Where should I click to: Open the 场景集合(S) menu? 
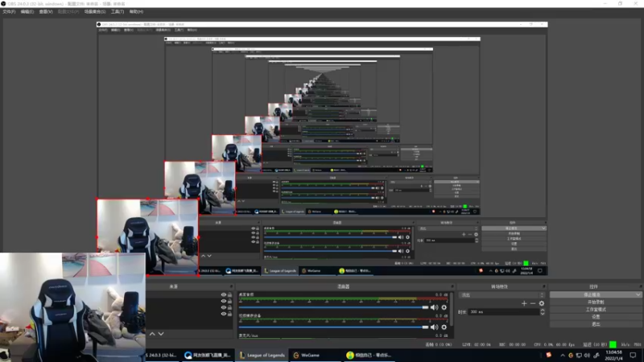(95, 11)
